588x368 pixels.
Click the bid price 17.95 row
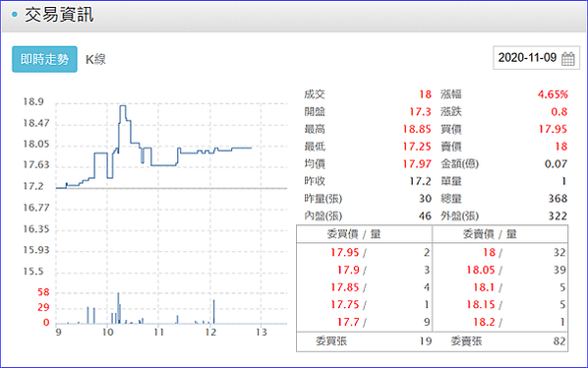[364, 252]
